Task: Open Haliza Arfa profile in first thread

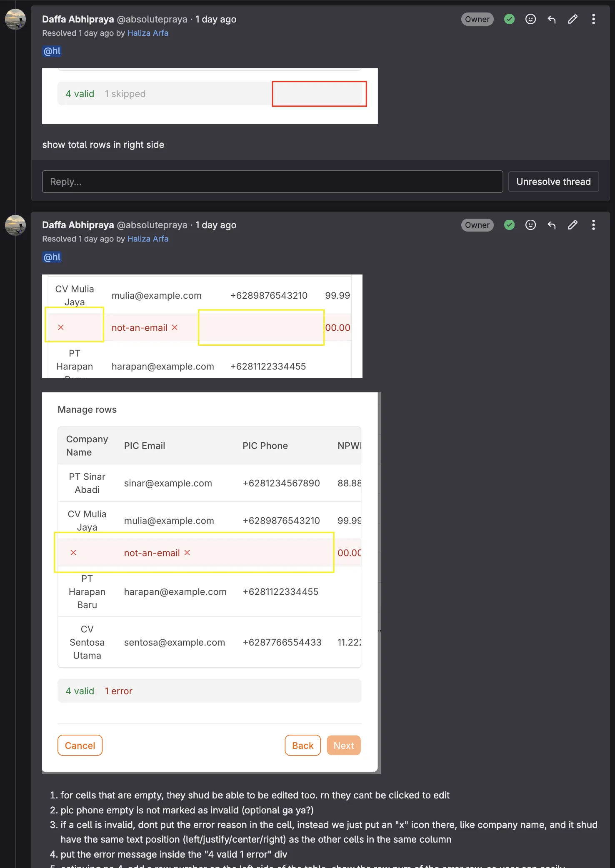Action: [x=147, y=33]
